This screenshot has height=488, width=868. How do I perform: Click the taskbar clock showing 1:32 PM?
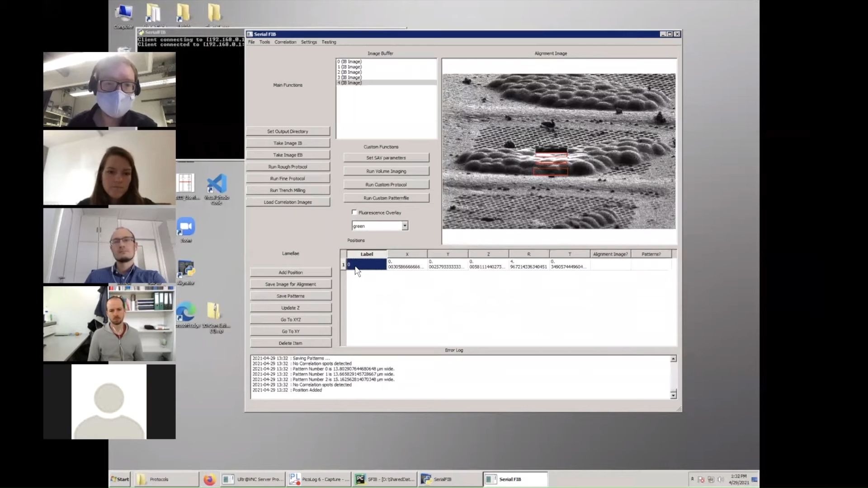(x=739, y=479)
